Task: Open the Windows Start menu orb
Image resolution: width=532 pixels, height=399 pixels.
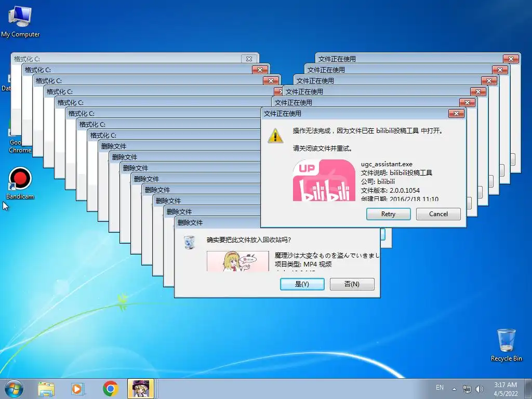Action: tap(14, 389)
